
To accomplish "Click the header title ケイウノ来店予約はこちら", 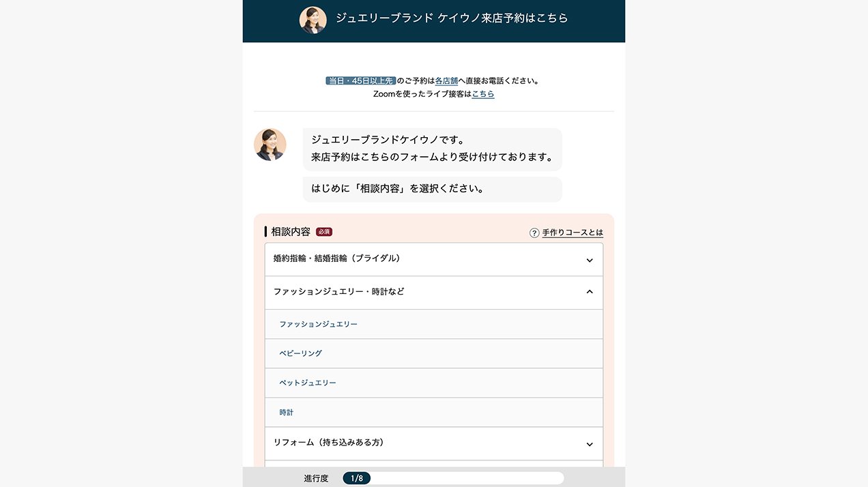I will click(452, 18).
